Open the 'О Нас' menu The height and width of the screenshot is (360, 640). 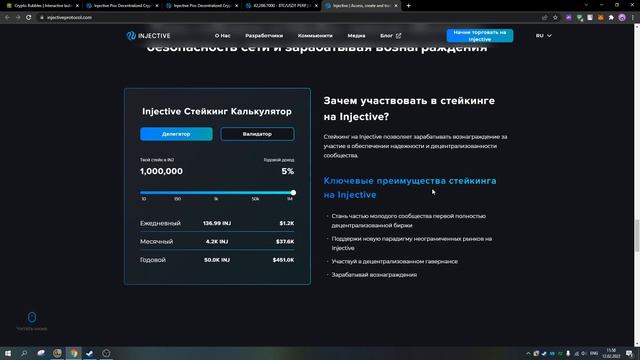click(x=222, y=36)
